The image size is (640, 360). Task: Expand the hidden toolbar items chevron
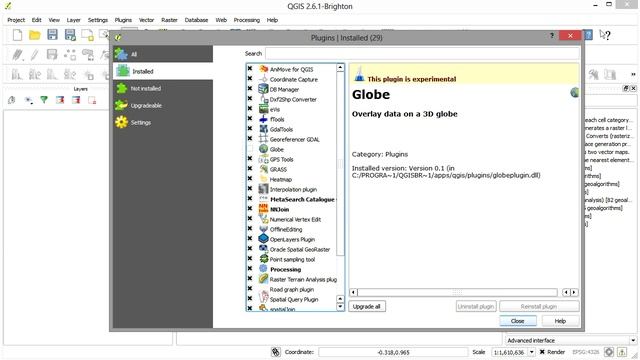coord(633,74)
